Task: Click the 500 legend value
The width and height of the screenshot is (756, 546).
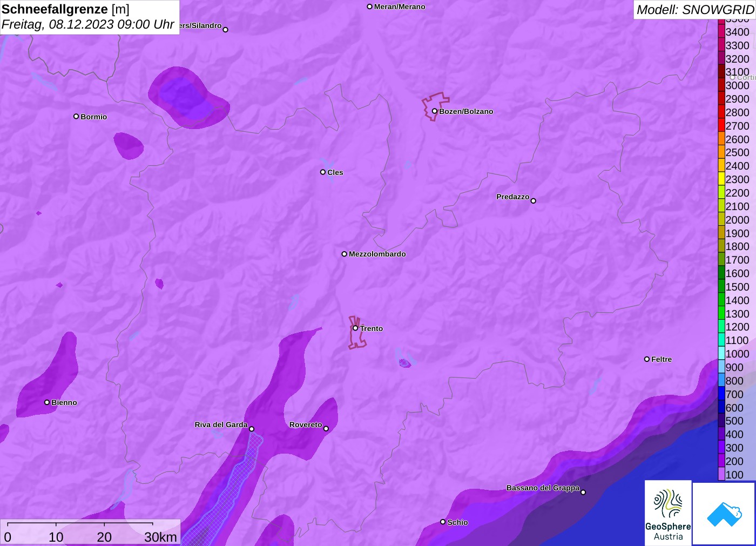Action: 734,421
